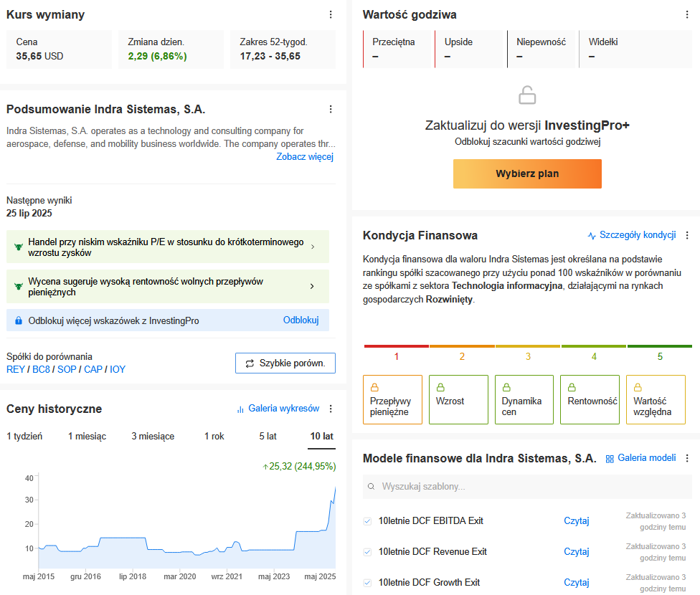
Task: Click the blue lock icon in the unlock banner
Action: click(19, 320)
